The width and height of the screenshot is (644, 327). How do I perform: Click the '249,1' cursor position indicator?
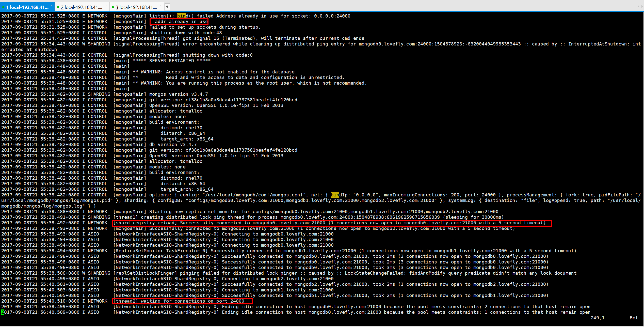(x=597, y=318)
